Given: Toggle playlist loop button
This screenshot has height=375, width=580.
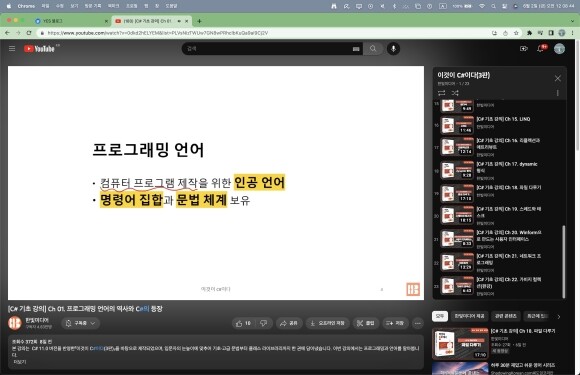Looking at the screenshot, I should tap(442, 93).
